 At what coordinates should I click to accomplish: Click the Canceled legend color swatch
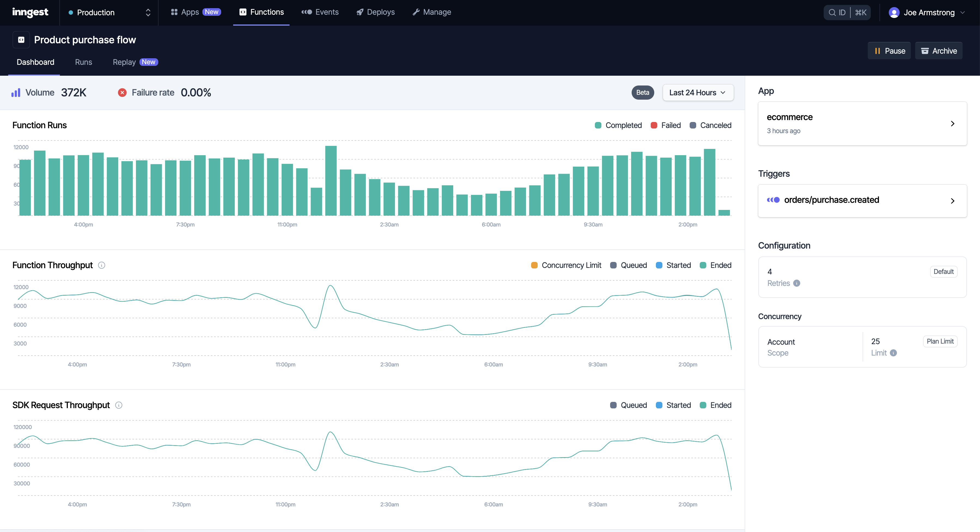[693, 125]
